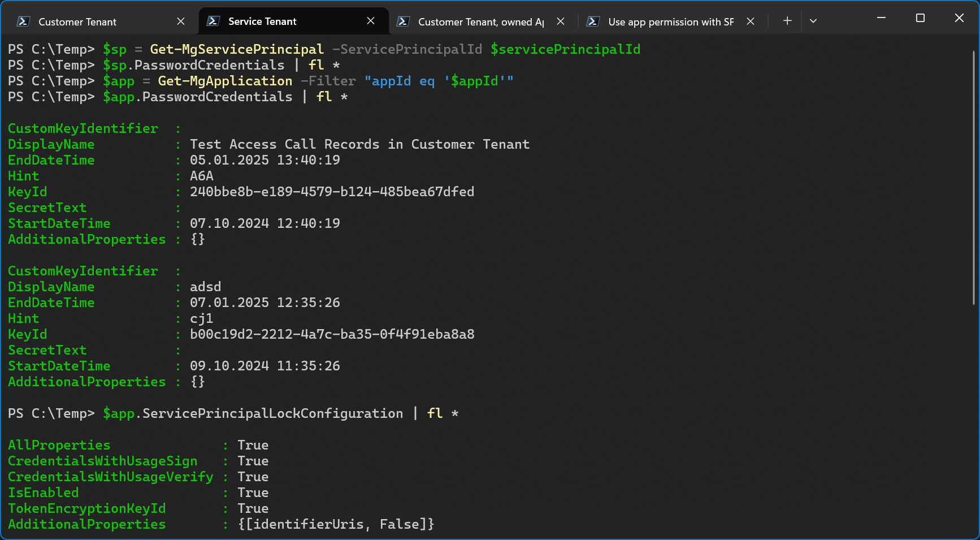Screen dimensions: 980x540
Task: Open the new tab dropdown chevron
Action: point(813,20)
